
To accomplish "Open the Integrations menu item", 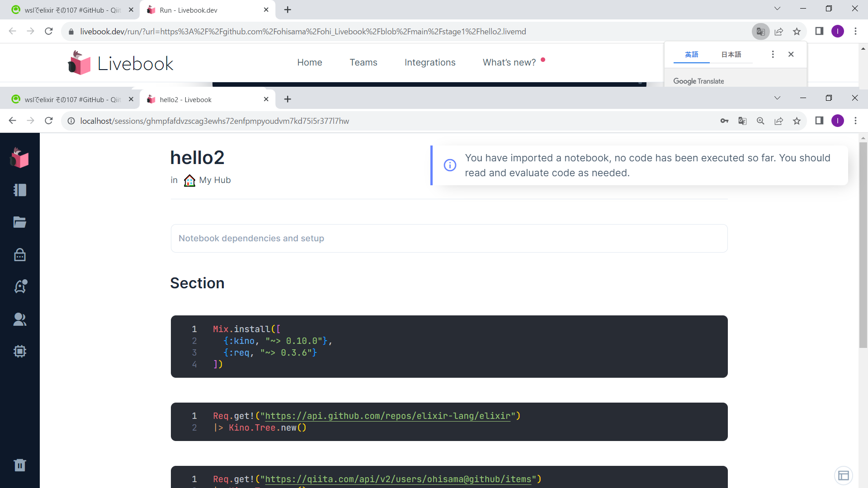I will click(430, 62).
